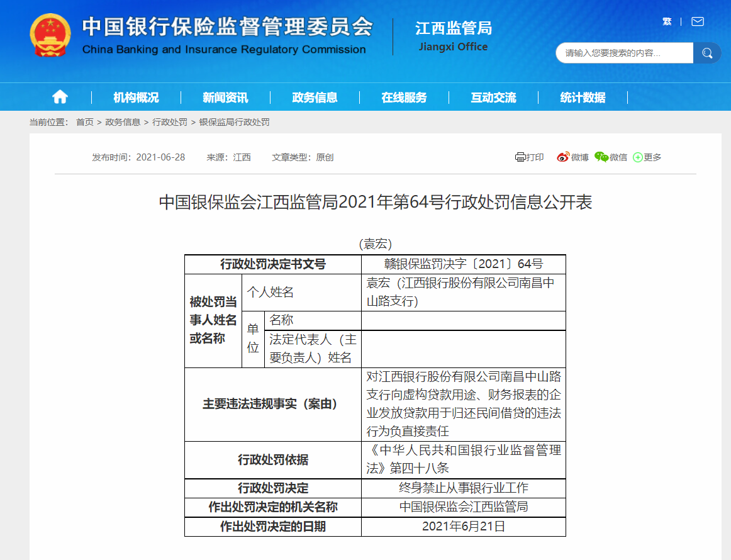Click the 首页 breadcrumb link
The width and height of the screenshot is (731, 560).
(84, 122)
